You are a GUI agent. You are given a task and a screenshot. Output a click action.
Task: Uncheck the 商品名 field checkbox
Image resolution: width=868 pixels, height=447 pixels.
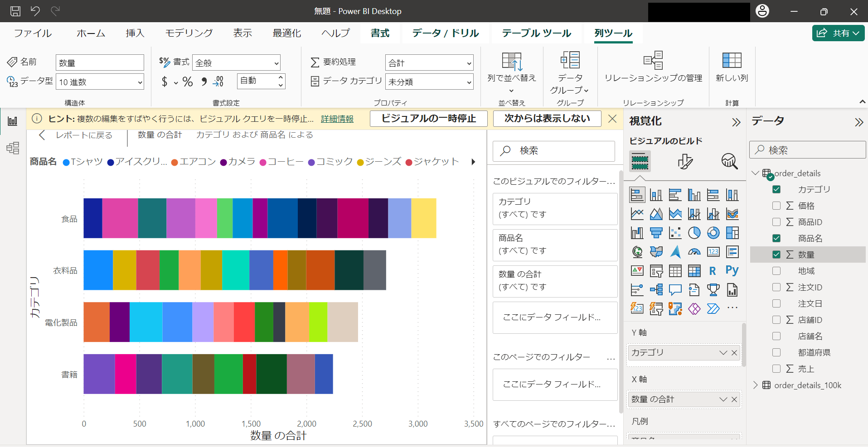[776, 238]
